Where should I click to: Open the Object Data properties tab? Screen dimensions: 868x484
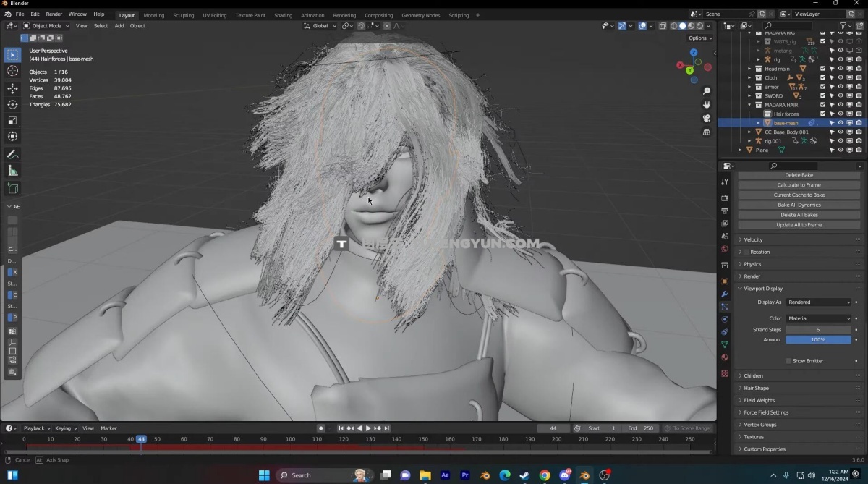click(x=724, y=345)
